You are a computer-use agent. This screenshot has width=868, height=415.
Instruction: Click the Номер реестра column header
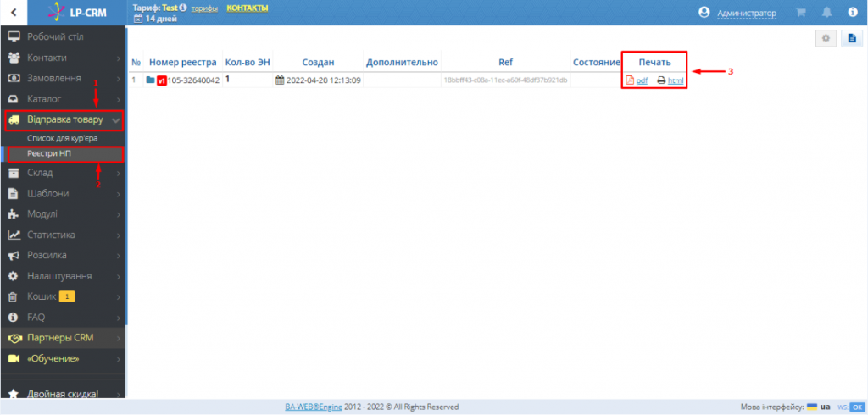tap(183, 63)
